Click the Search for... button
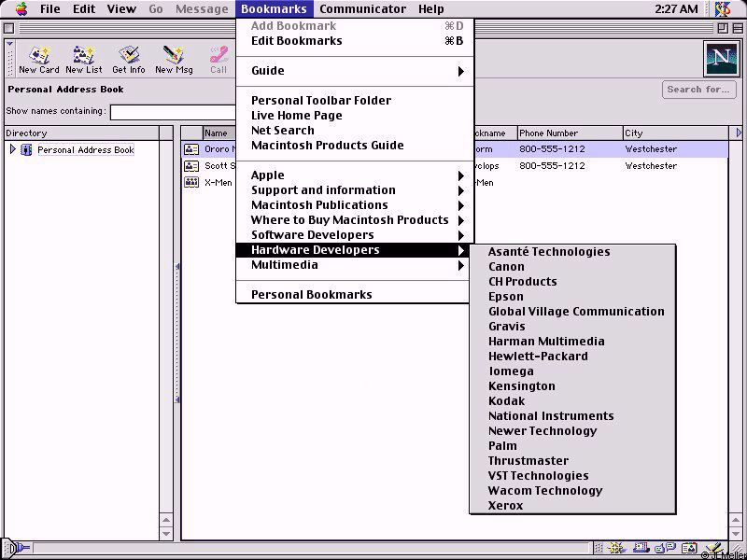747x560 pixels. click(x=698, y=90)
